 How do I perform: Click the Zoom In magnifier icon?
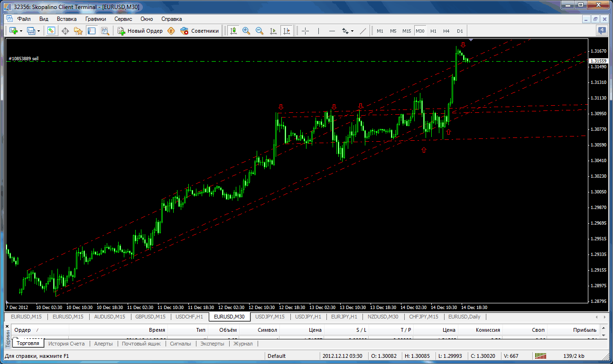pyautogui.click(x=246, y=31)
